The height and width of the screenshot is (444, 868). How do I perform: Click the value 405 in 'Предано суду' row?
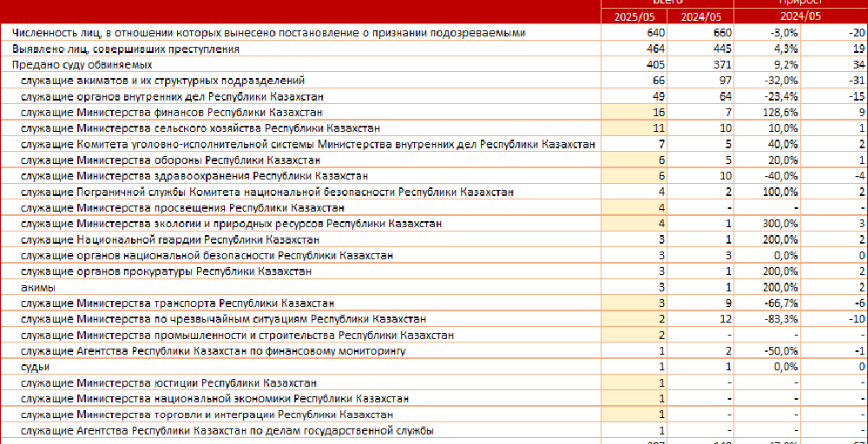[655, 65]
